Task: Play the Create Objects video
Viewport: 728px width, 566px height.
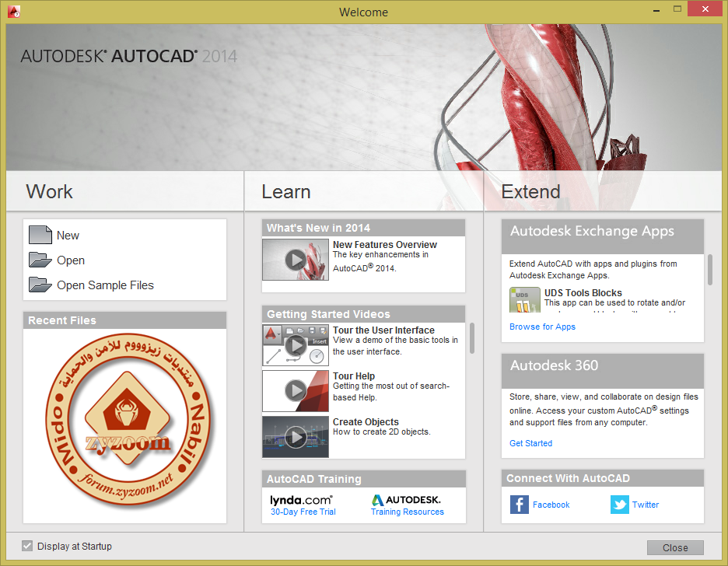Action: coord(296,437)
